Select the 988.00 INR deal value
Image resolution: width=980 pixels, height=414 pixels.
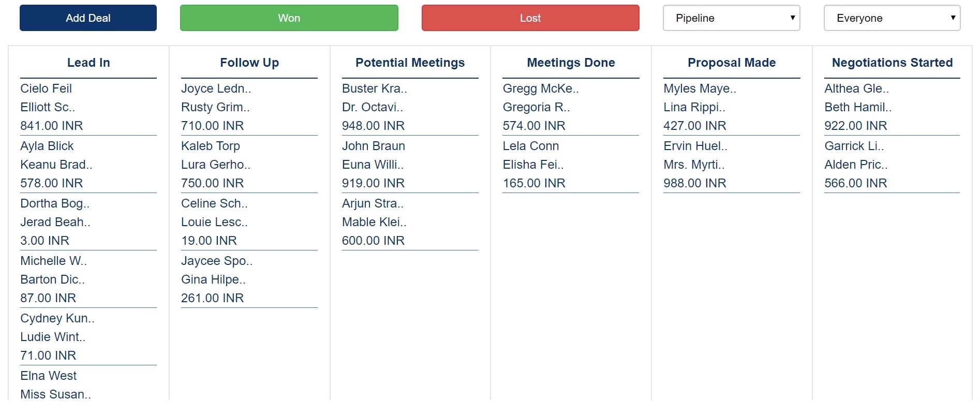pos(694,183)
